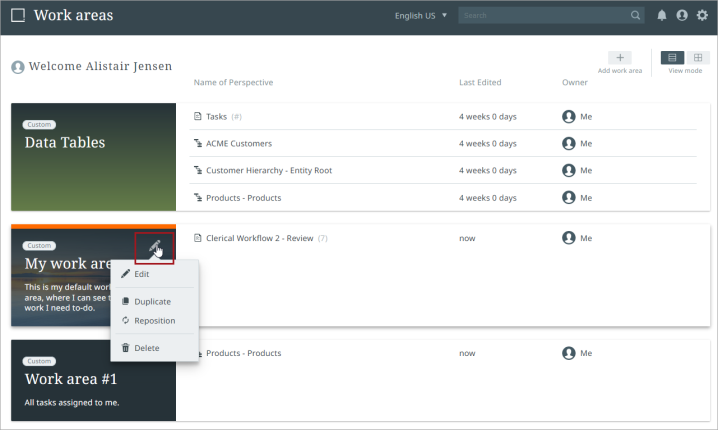718x430 pixels.
Task: Click the Work areas square logo icon
Action: point(18,15)
